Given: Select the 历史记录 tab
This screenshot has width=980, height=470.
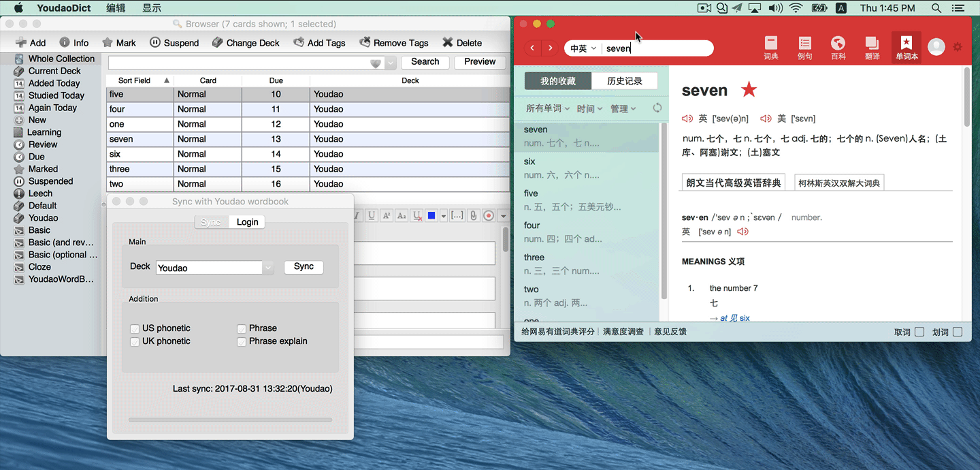Looking at the screenshot, I should click(x=625, y=81).
